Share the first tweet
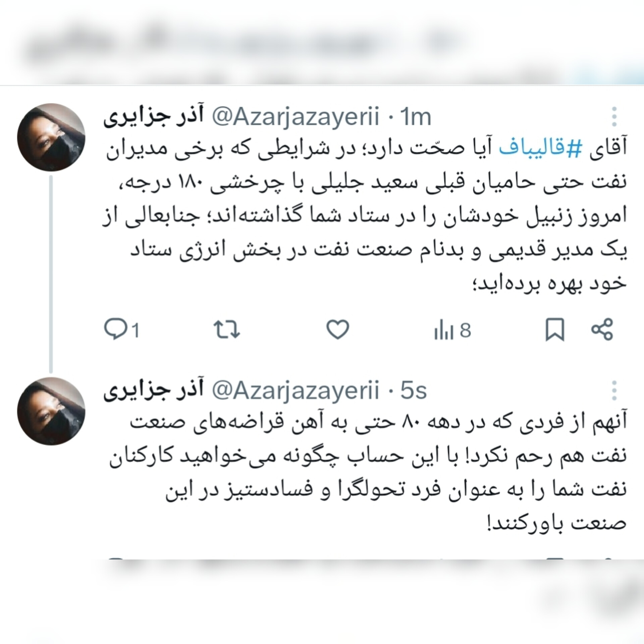The image size is (644, 644). tap(602, 329)
